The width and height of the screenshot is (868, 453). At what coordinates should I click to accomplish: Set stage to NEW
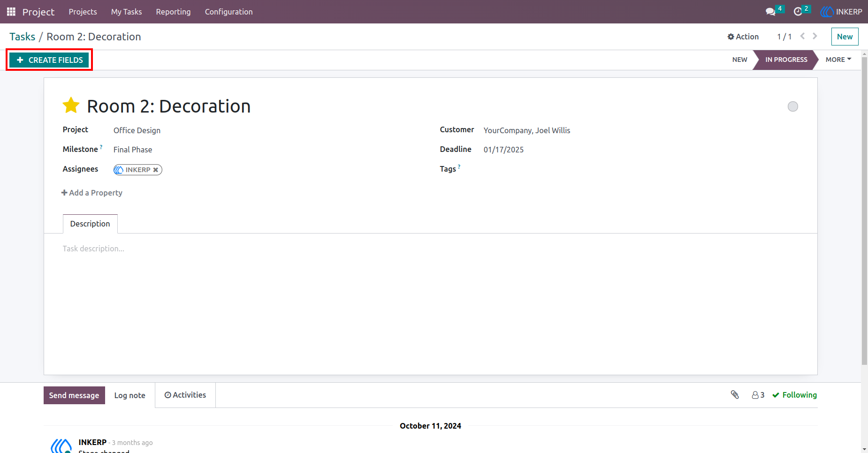tap(739, 60)
